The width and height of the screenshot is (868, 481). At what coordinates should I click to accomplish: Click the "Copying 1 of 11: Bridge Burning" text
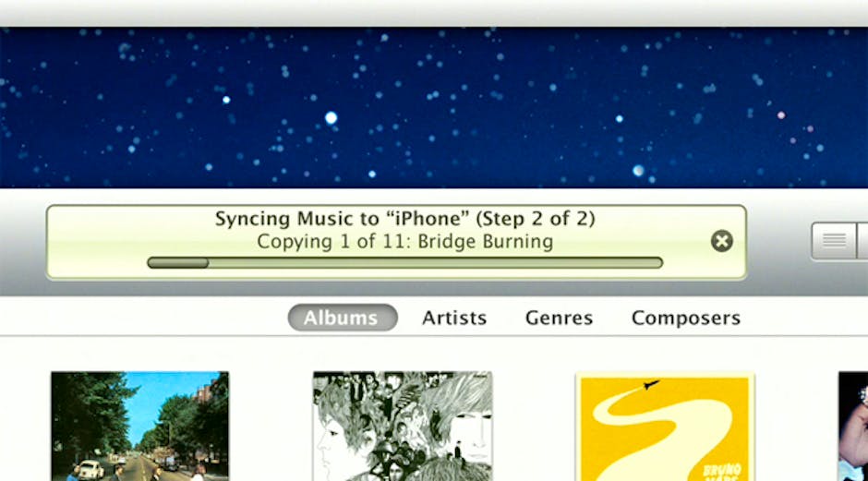click(404, 242)
